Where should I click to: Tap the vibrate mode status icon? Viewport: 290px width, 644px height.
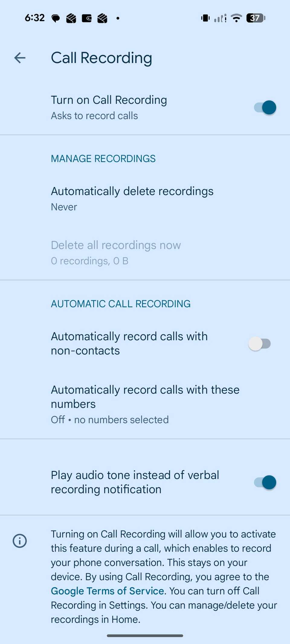[205, 18]
